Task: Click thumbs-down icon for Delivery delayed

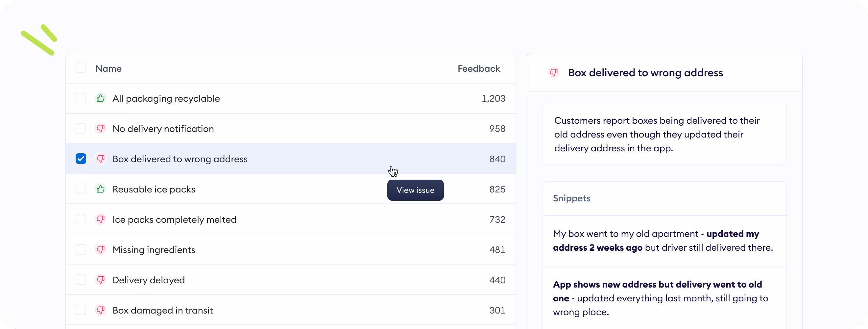Action: [100, 280]
